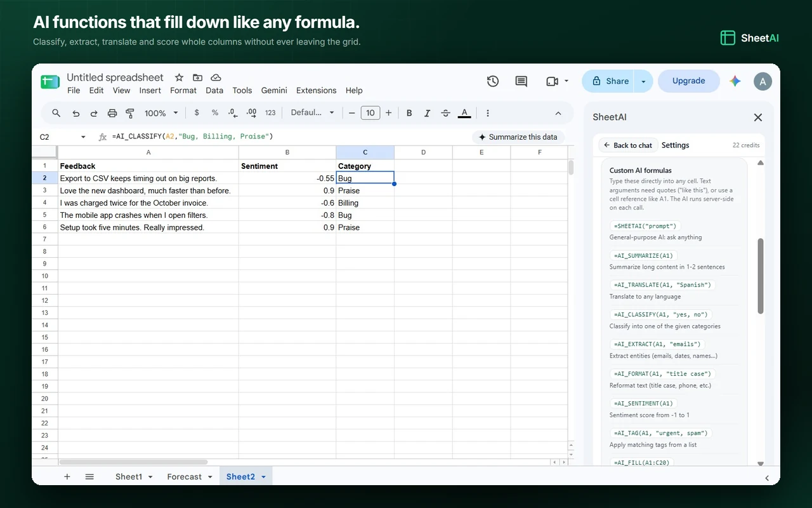Open the font family dropdown
The image size is (812, 508).
coord(312,113)
